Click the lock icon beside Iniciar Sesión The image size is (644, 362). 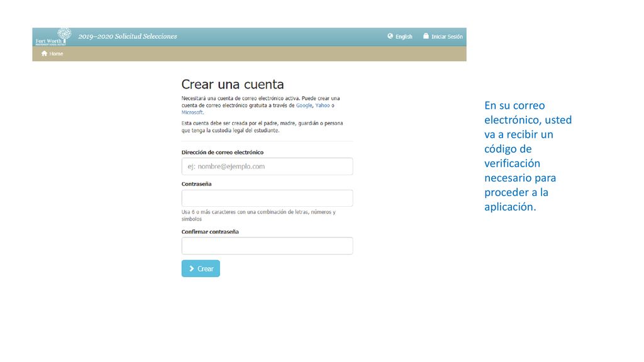click(426, 36)
